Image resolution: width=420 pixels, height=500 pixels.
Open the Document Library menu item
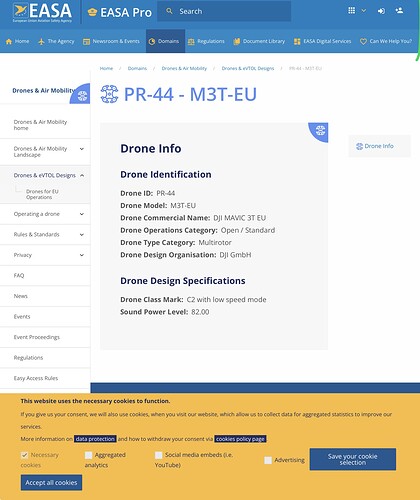pos(259,41)
